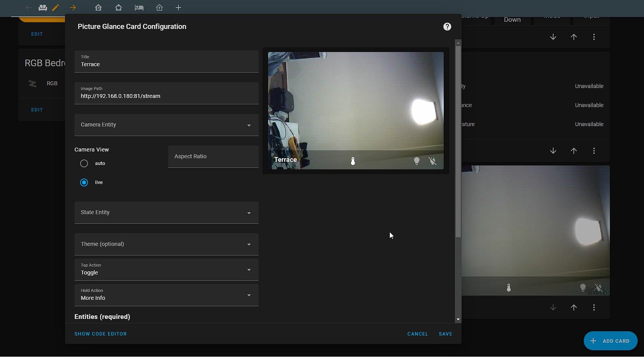Image resolution: width=644 pixels, height=359 pixels.
Task: Open help for Picture Glance Card Configuration
Action: tap(447, 27)
